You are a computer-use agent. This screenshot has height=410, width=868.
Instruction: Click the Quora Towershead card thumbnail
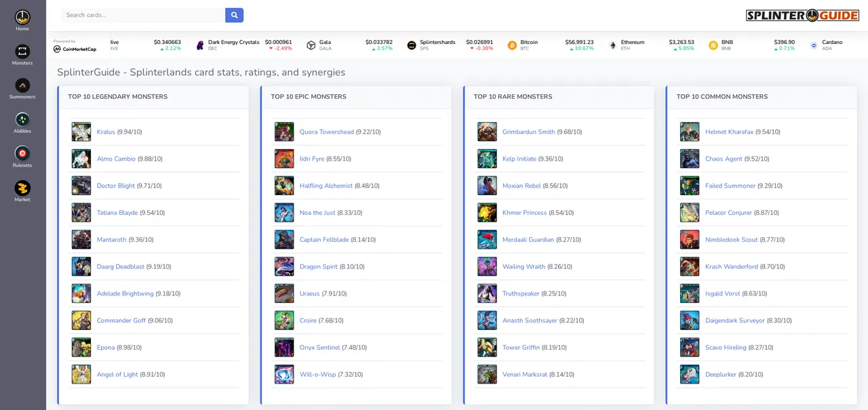(284, 132)
